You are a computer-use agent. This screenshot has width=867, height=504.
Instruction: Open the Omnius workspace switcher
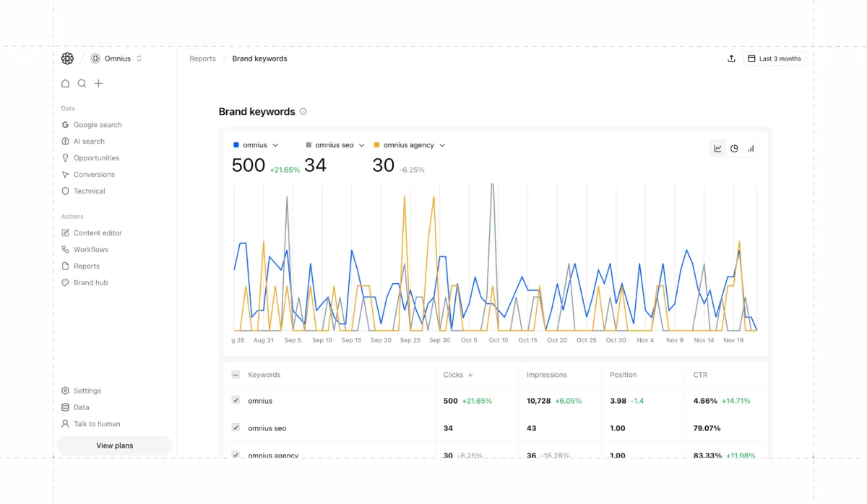pos(117,58)
